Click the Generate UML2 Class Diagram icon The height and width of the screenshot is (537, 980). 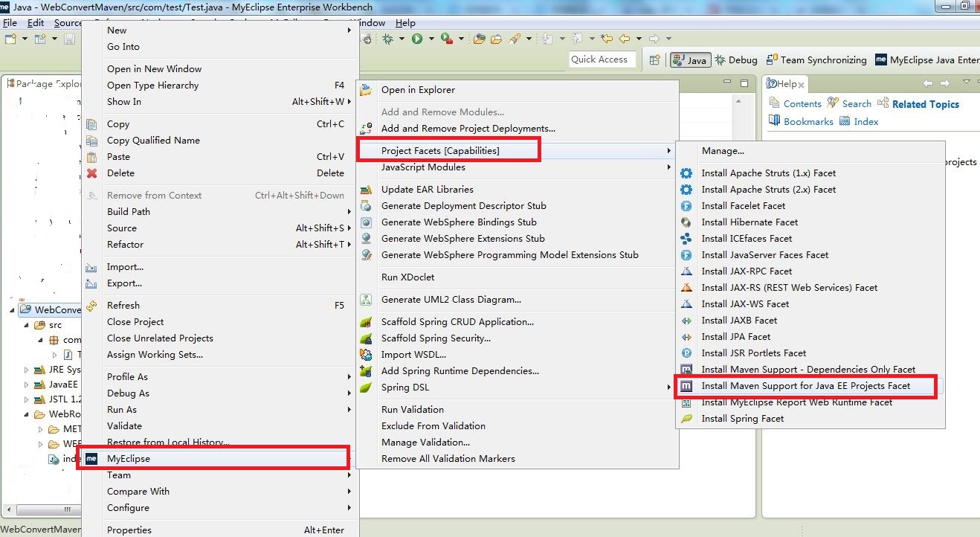[366, 300]
